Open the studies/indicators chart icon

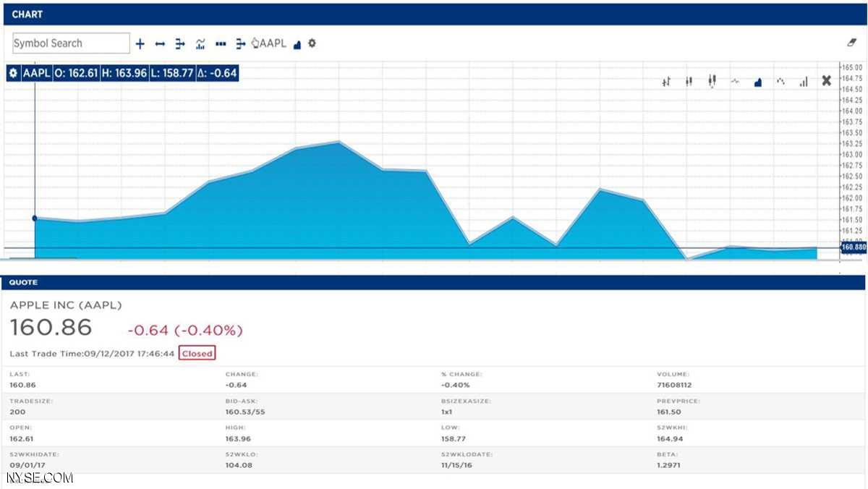click(200, 44)
